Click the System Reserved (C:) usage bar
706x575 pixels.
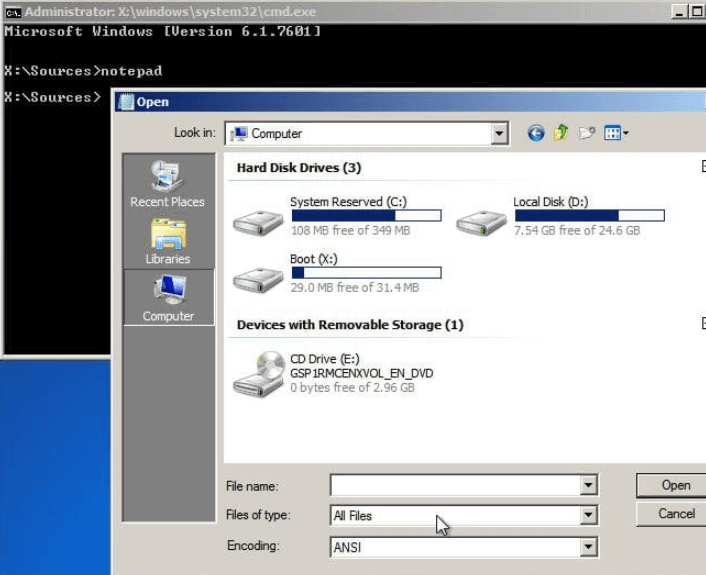click(367, 216)
